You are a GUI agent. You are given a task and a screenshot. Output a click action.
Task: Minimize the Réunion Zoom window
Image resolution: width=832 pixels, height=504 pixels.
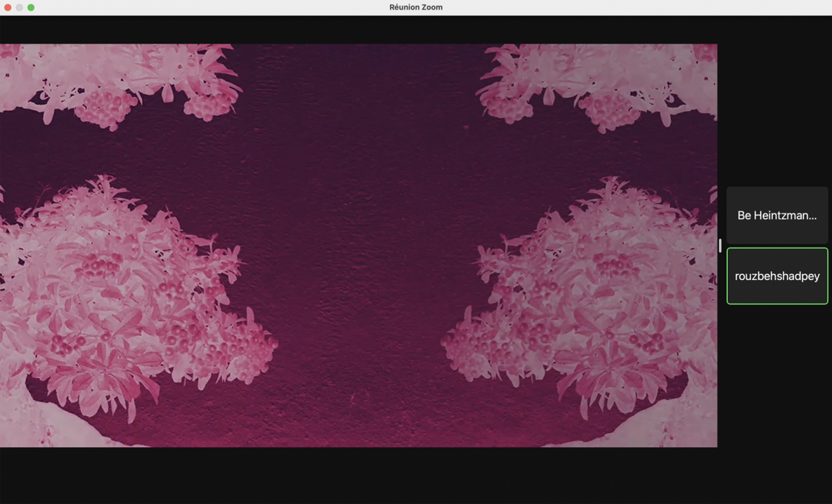(19, 7)
